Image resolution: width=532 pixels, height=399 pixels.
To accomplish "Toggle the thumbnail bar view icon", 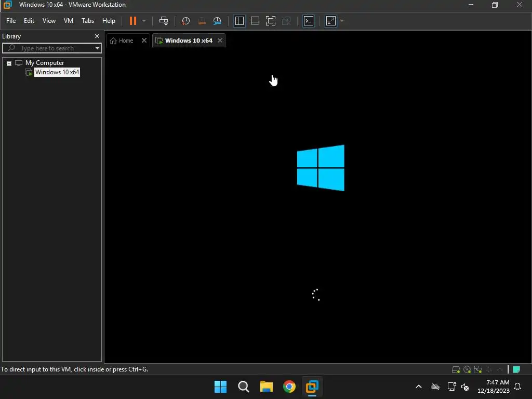I will point(255,21).
